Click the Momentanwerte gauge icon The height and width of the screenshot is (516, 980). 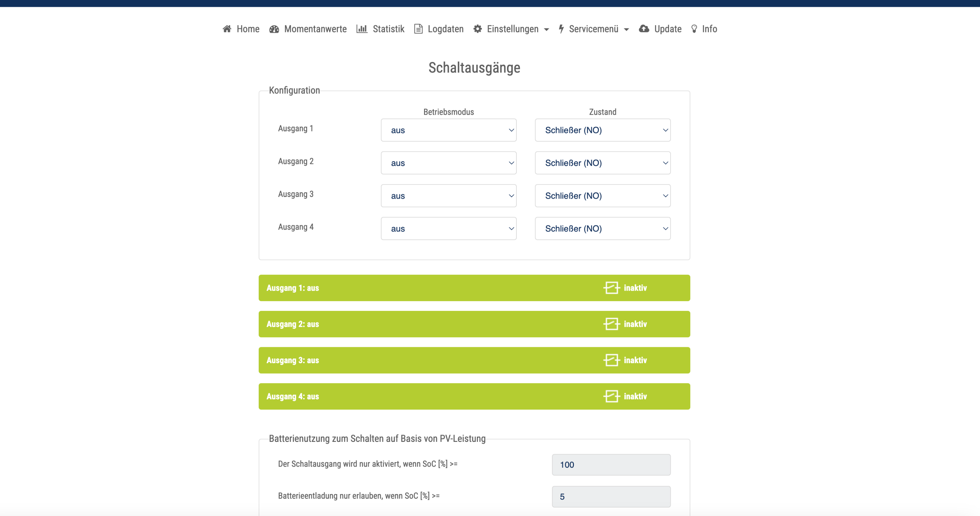[x=274, y=29]
